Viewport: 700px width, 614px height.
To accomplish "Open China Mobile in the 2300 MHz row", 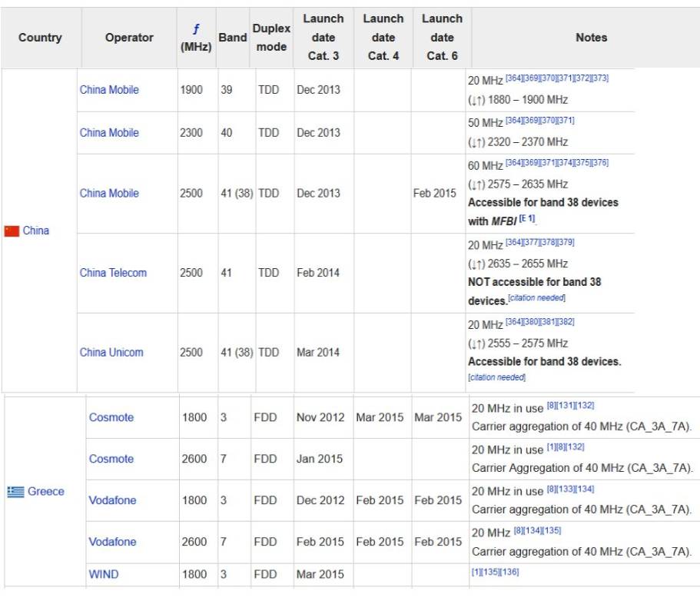I will pyautogui.click(x=109, y=133).
